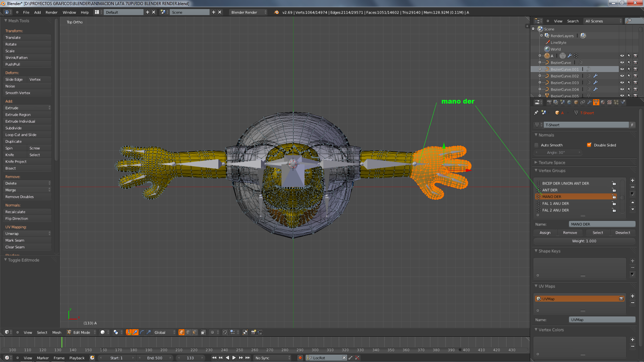Open the Render properties tab (camera icon)
Image resolution: width=644 pixels, height=362 pixels.
(x=549, y=102)
